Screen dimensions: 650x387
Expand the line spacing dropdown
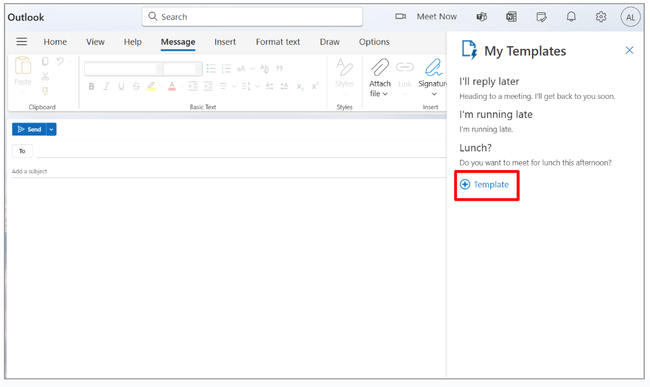(257, 86)
